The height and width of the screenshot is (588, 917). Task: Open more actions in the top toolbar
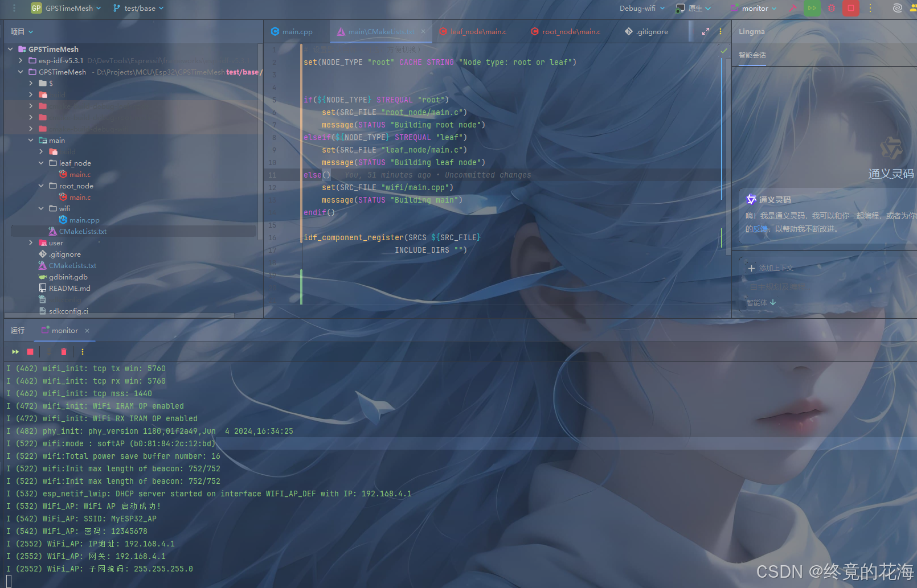pos(870,8)
